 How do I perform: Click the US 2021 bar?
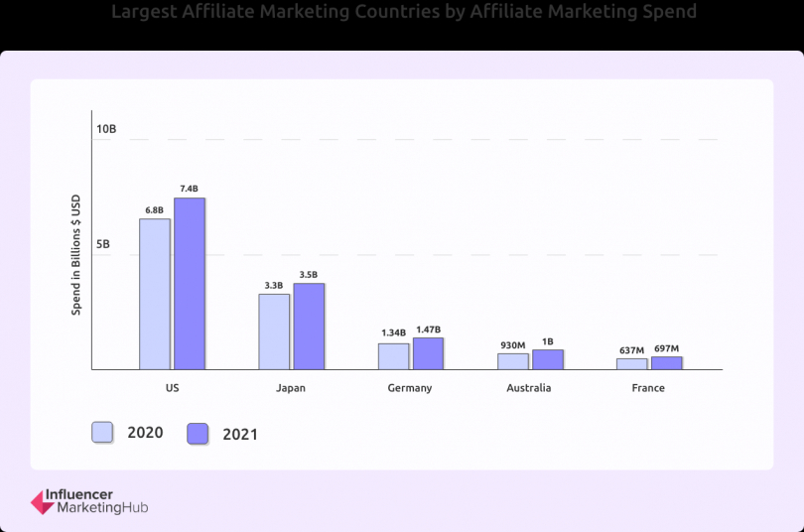(190, 284)
